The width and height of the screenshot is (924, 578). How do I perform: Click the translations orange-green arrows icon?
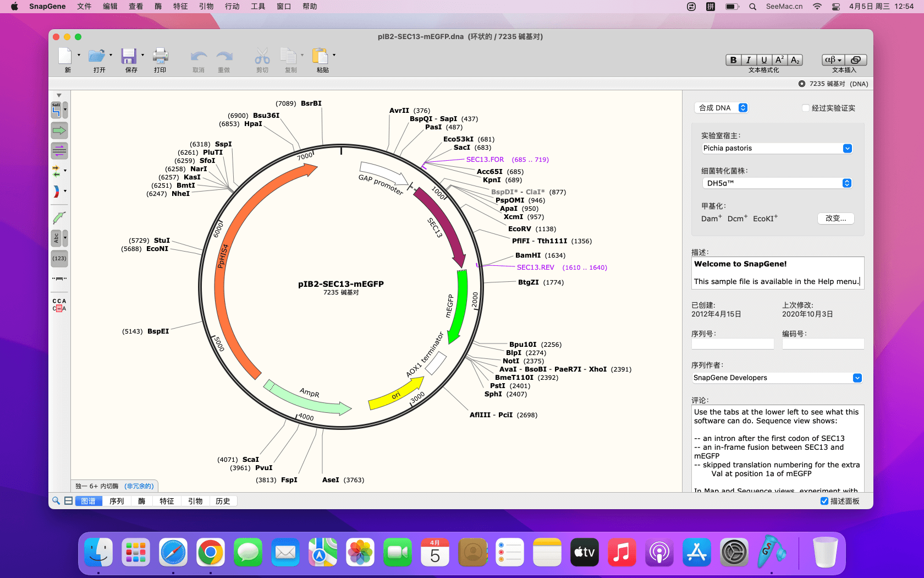click(x=56, y=171)
